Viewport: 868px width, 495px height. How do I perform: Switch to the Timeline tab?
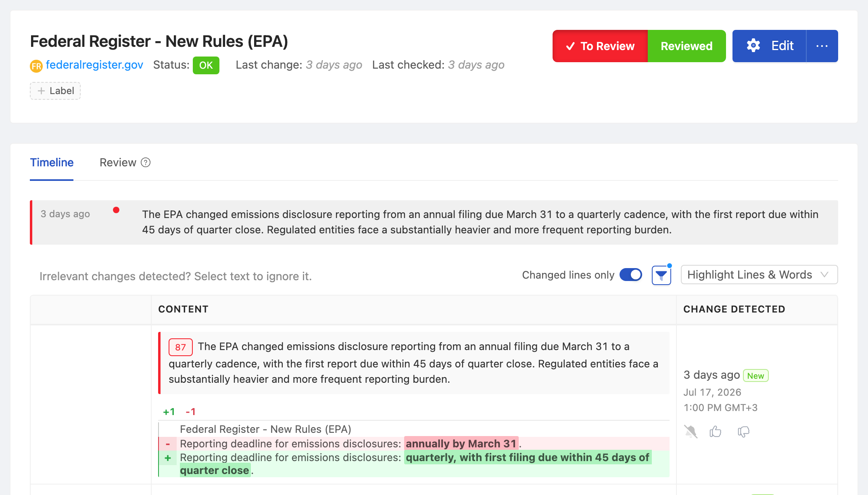click(52, 163)
